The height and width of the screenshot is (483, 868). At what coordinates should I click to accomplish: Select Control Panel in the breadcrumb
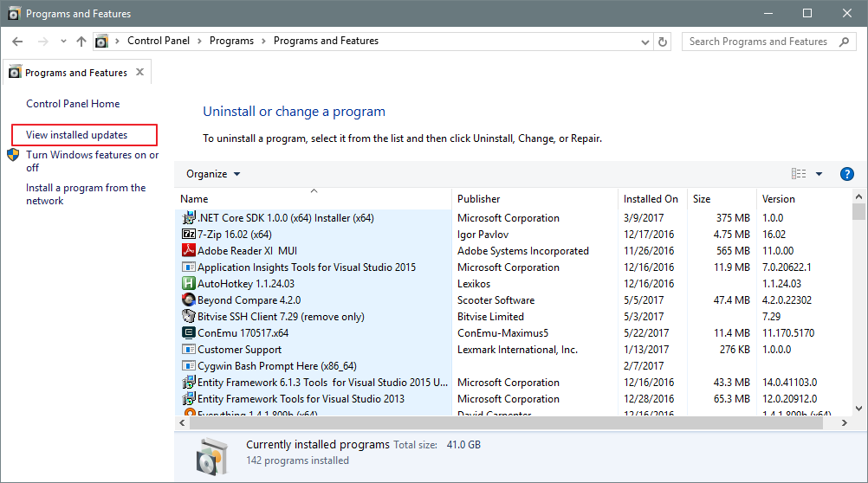[159, 41]
